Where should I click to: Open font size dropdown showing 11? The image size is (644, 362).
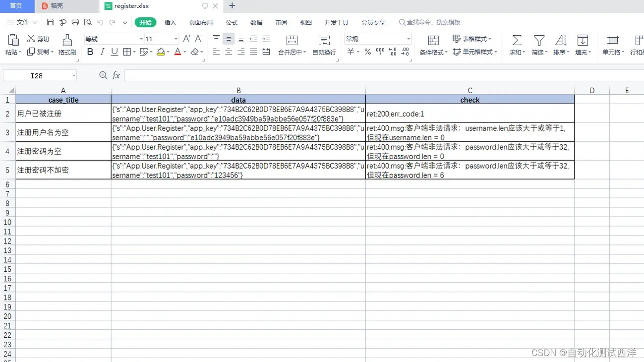[176, 39]
